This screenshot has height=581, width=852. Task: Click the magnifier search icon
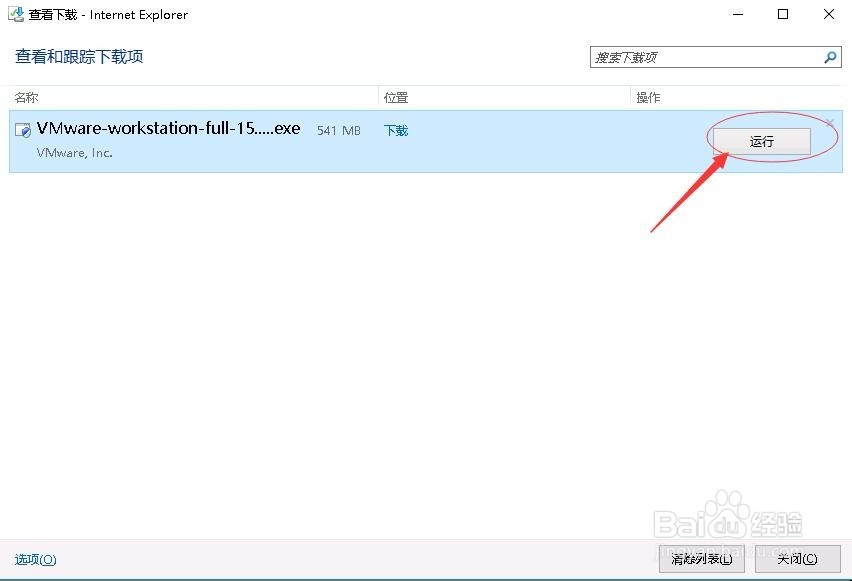(x=830, y=57)
